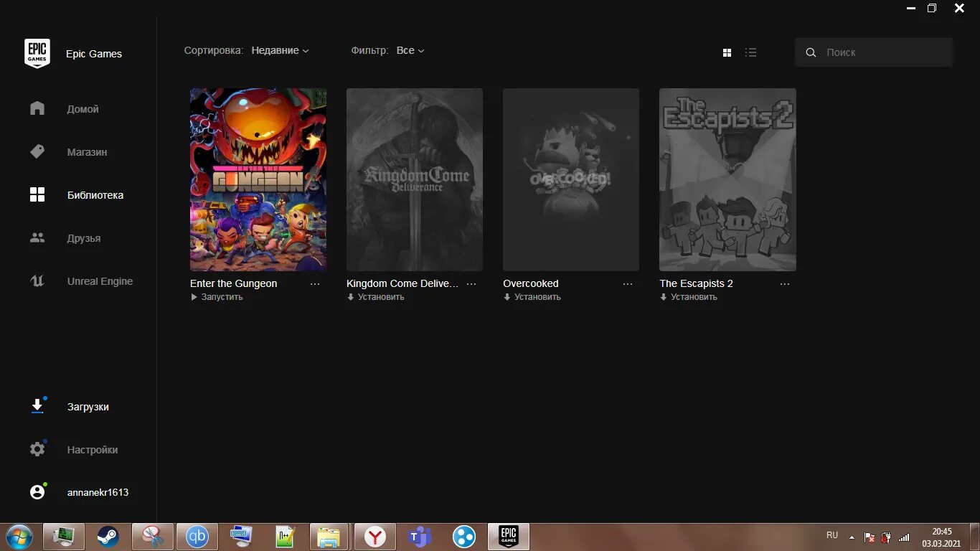Click the power plug tray icon
This screenshot has width=980, height=551.
[x=887, y=537]
